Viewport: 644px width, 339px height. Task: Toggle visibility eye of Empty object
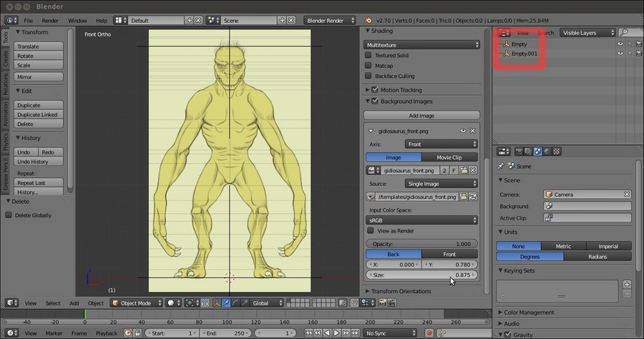click(x=620, y=44)
